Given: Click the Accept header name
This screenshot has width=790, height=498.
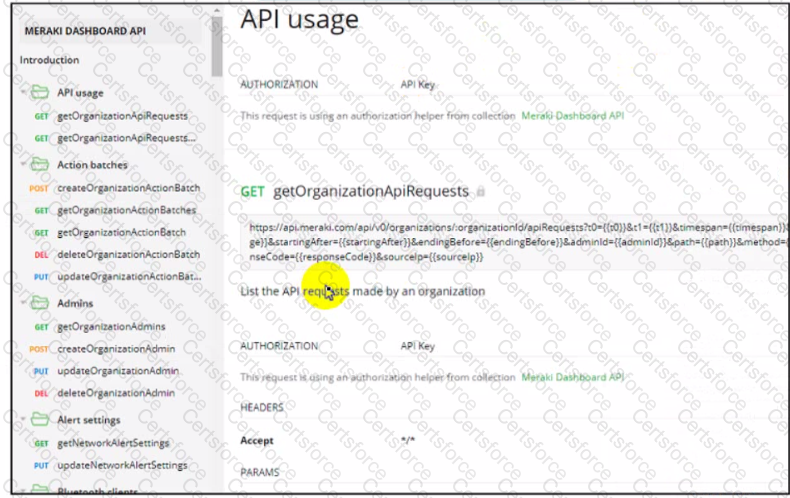Looking at the screenshot, I should pos(257,441).
